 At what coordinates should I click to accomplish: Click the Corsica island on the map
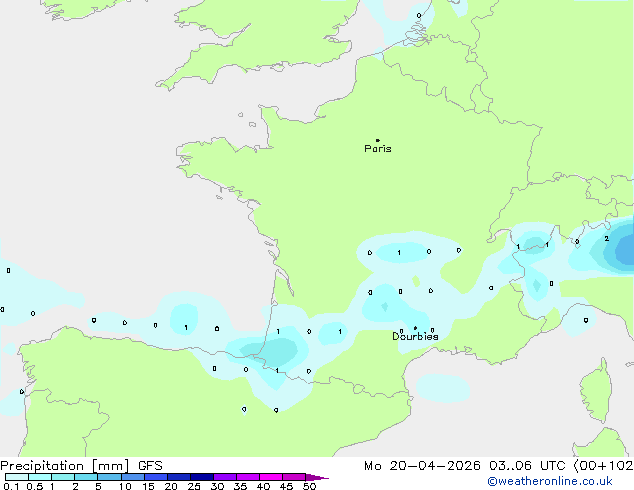click(x=596, y=390)
